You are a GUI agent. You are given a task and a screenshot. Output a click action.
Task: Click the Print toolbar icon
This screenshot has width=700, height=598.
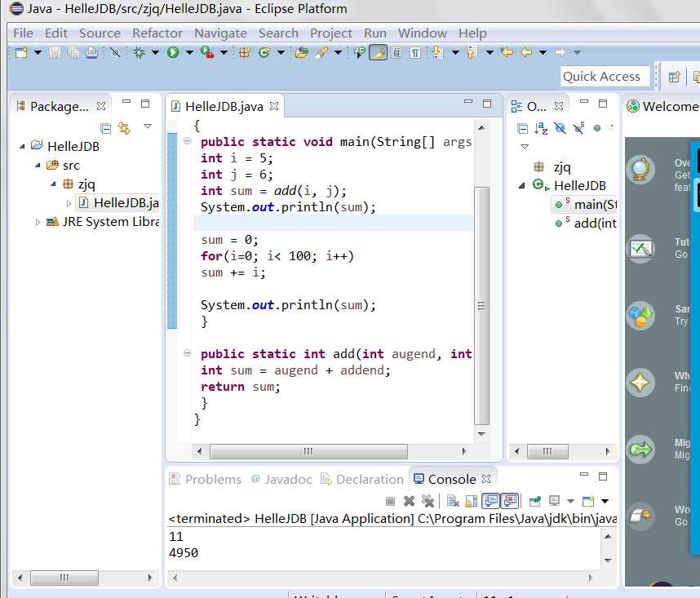click(x=91, y=53)
